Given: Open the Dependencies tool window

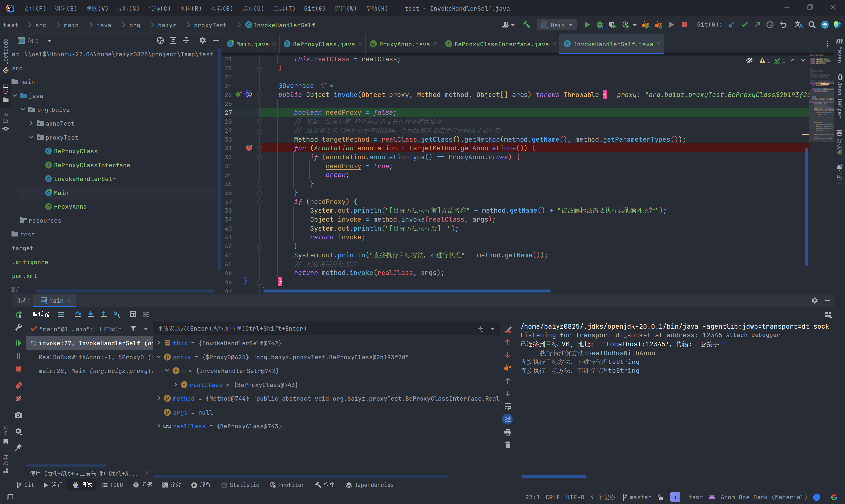Looking at the screenshot, I should point(370,485).
